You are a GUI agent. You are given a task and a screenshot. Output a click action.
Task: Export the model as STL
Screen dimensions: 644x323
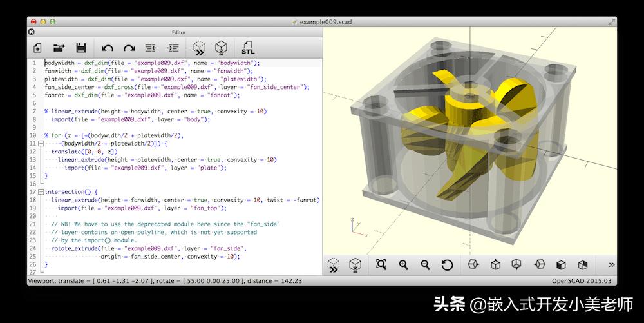pyautogui.click(x=248, y=48)
